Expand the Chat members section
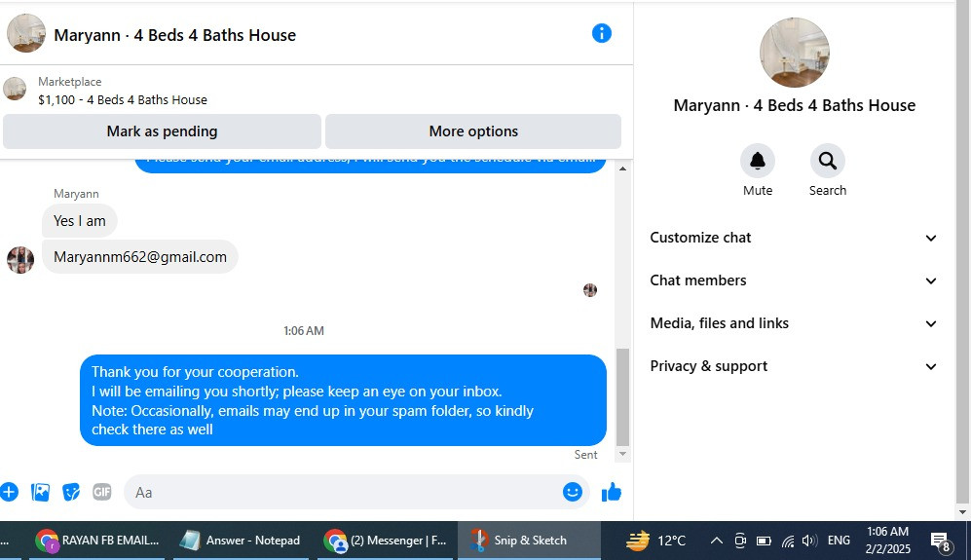The height and width of the screenshot is (560, 971). 794,280
